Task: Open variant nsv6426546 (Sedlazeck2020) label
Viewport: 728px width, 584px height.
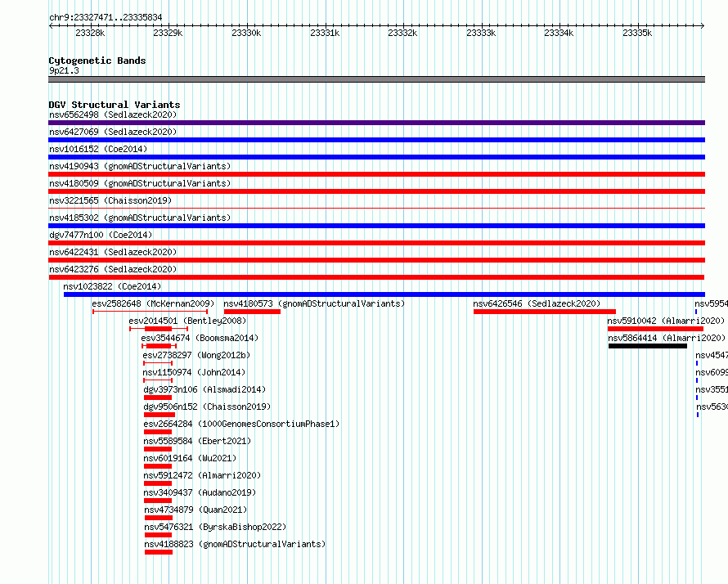Action: [x=537, y=303]
